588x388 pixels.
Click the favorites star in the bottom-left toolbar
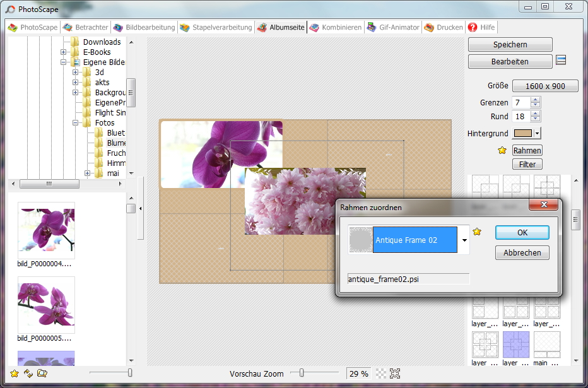point(15,373)
